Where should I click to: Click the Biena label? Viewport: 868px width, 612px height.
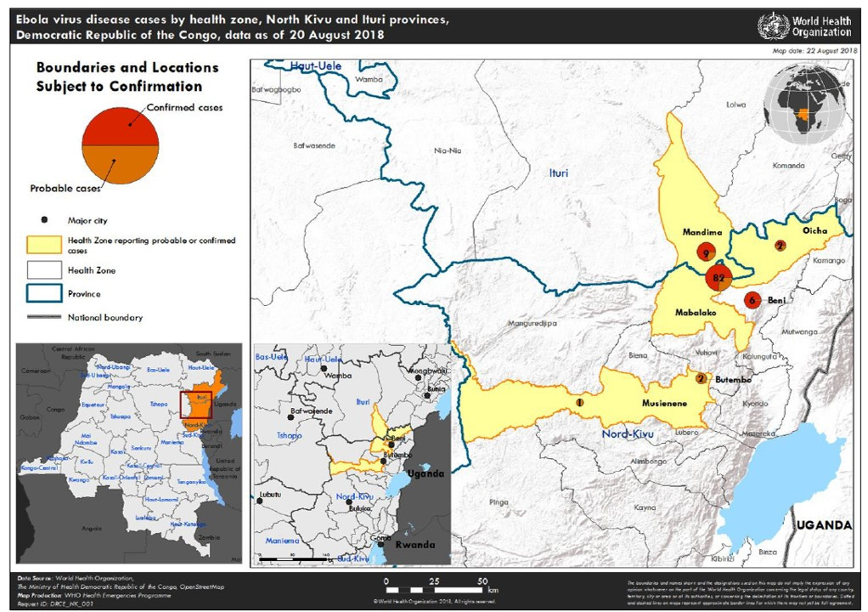pos(638,355)
